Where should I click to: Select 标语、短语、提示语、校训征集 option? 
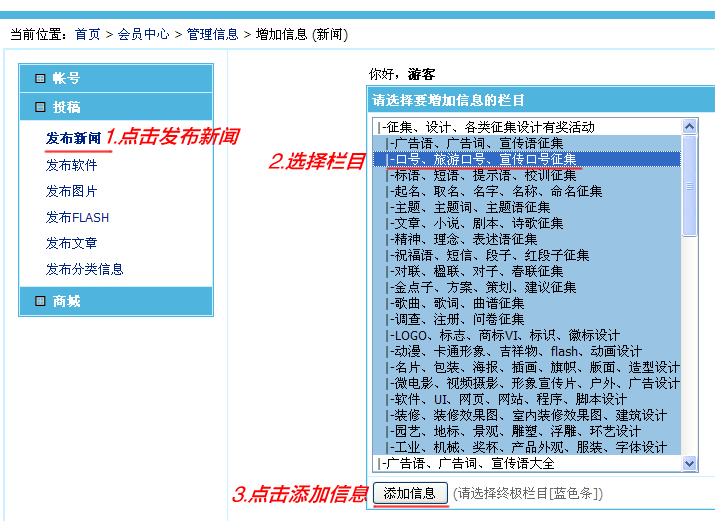click(x=527, y=175)
